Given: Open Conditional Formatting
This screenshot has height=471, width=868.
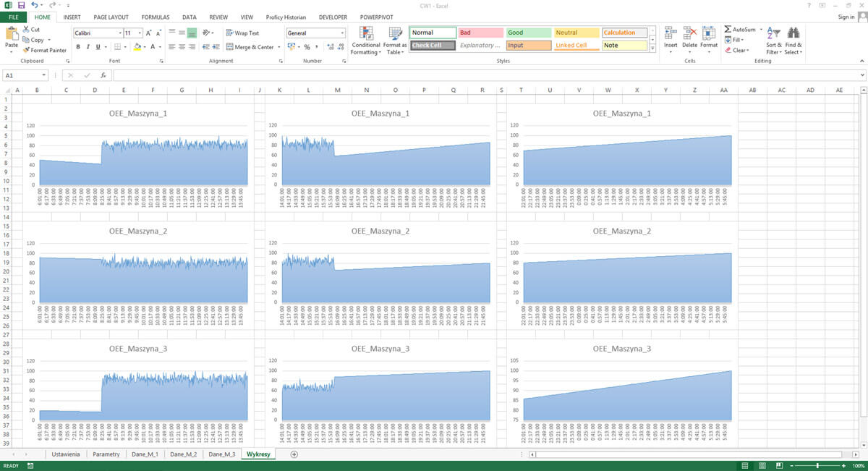Looking at the screenshot, I should (366, 41).
